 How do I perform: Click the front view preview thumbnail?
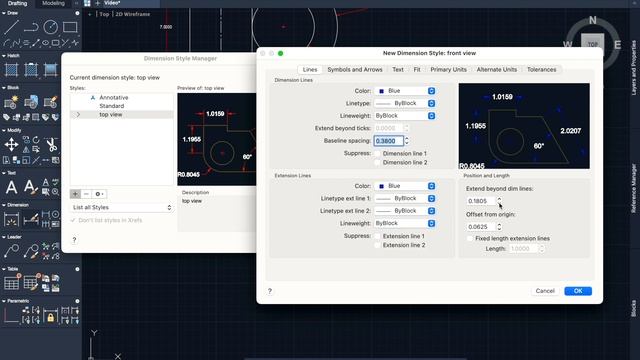click(x=524, y=126)
